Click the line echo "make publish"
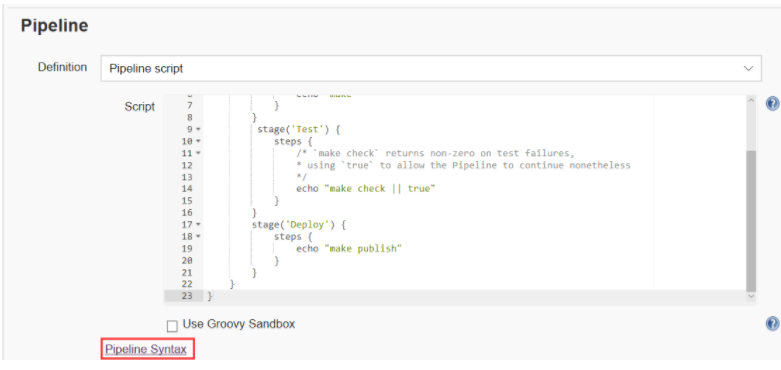781x370 pixels. point(349,248)
